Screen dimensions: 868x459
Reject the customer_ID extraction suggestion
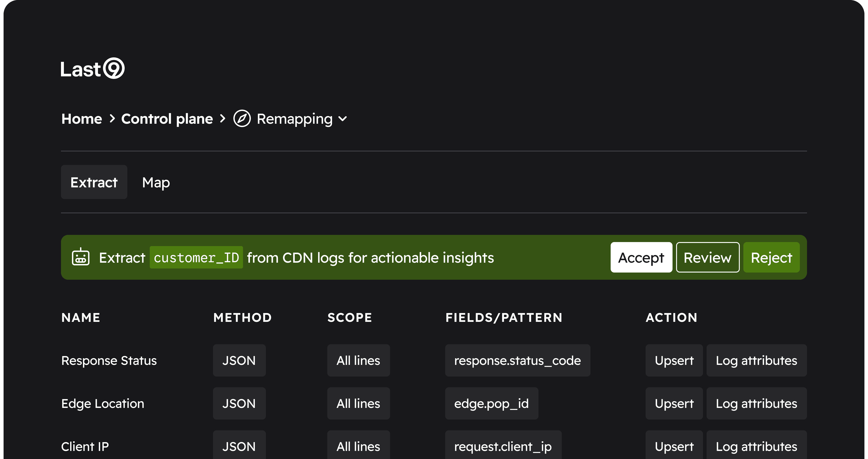771,258
